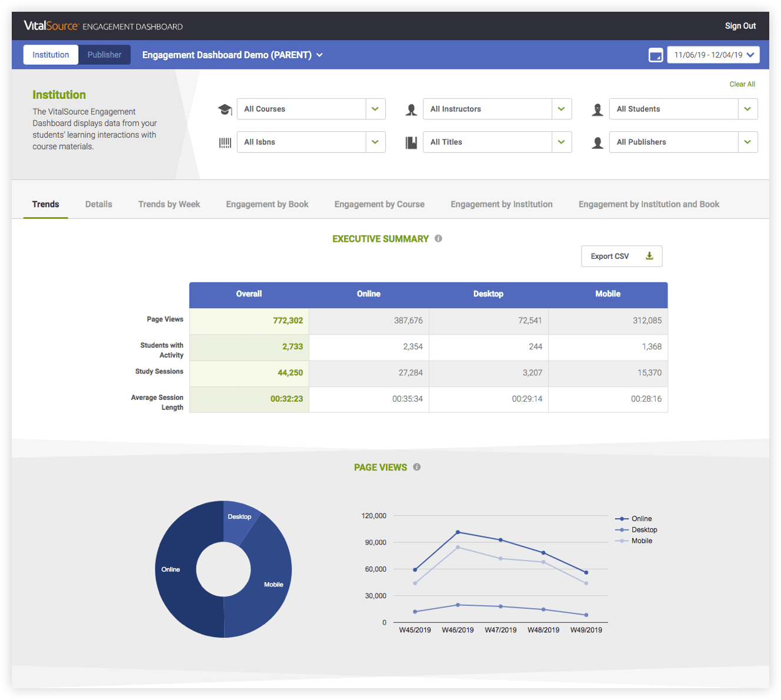This screenshot has width=781, height=700.
Task: Click the Overall column header
Action: [249, 294]
